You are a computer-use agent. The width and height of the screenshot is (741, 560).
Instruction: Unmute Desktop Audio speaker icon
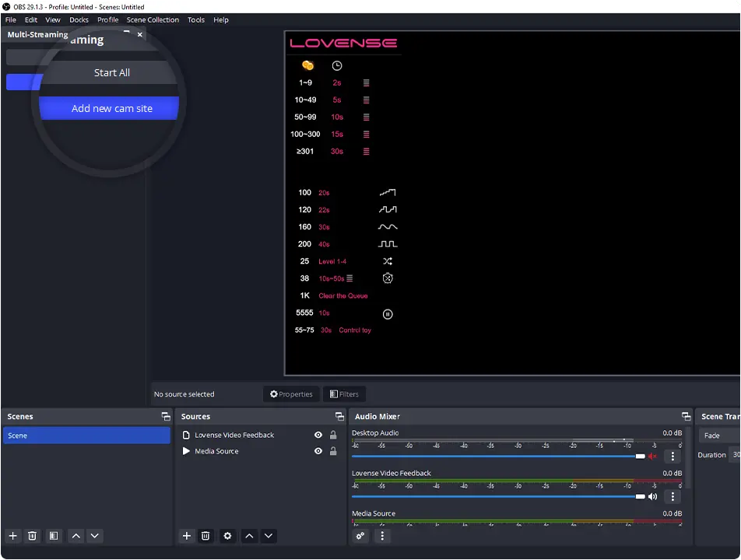(652, 457)
